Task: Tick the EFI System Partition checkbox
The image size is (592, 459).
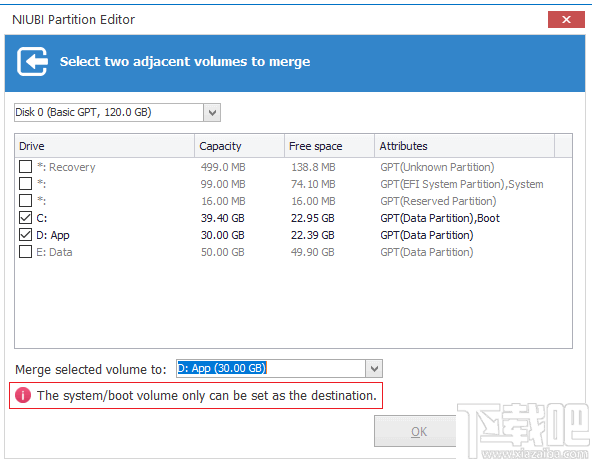Action: [25, 183]
